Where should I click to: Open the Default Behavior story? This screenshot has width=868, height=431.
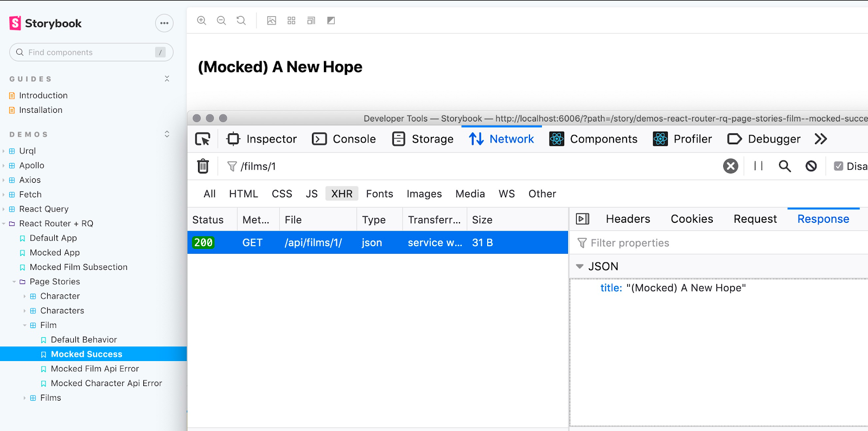pyautogui.click(x=84, y=339)
